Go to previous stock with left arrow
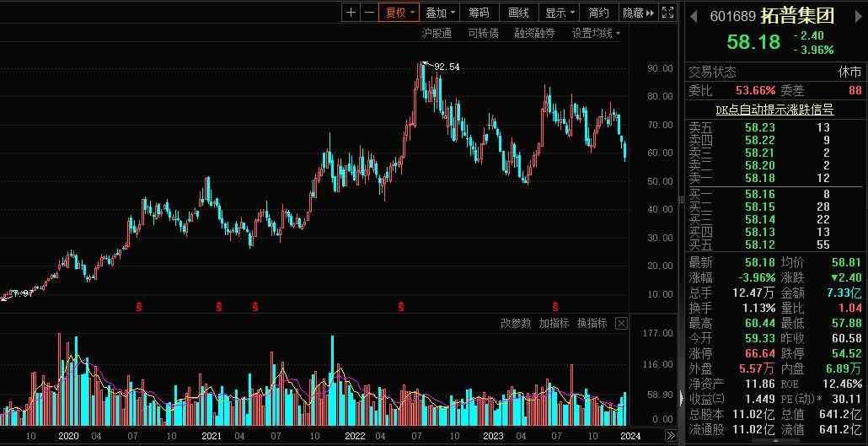 (694, 15)
